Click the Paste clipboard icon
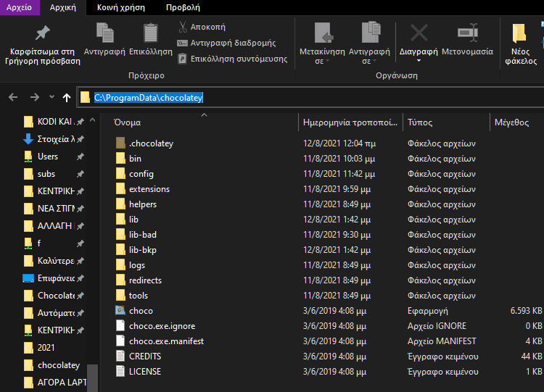The height and width of the screenshot is (392, 544). pyautogui.click(x=150, y=33)
